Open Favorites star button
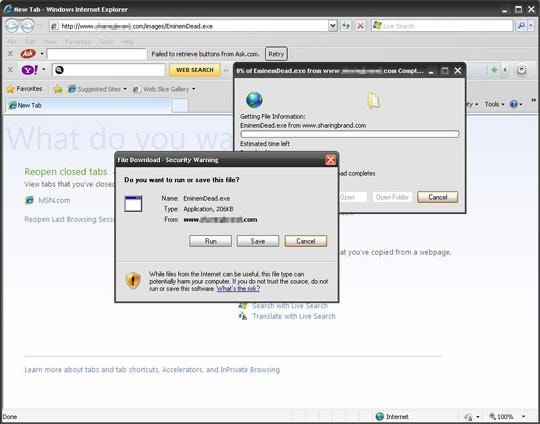Viewport: 540px width, 424px height. pos(24,89)
